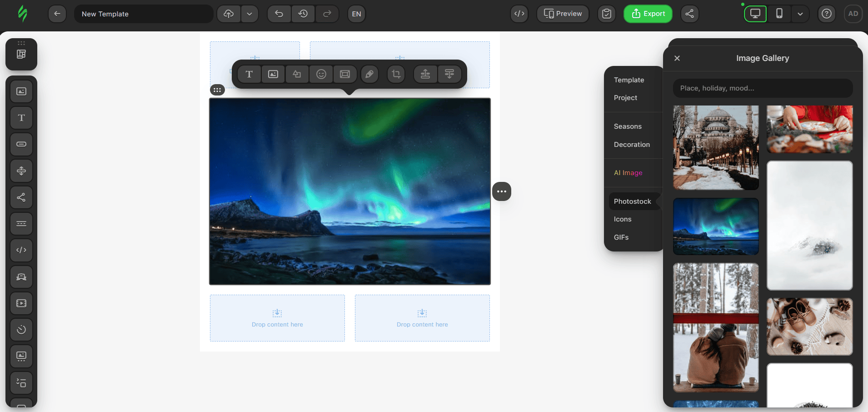Switch to desktop view mode
The width and height of the screenshot is (868, 412).
pyautogui.click(x=755, y=14)
